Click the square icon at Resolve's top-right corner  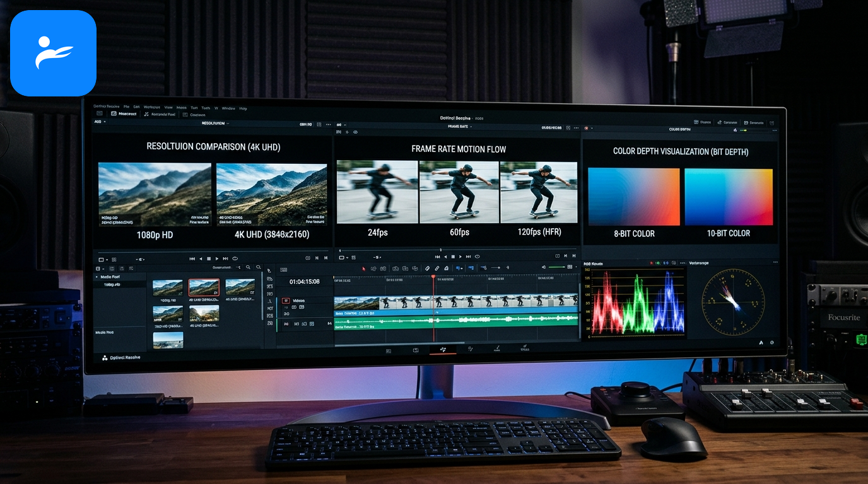click(x=772, y=122)
